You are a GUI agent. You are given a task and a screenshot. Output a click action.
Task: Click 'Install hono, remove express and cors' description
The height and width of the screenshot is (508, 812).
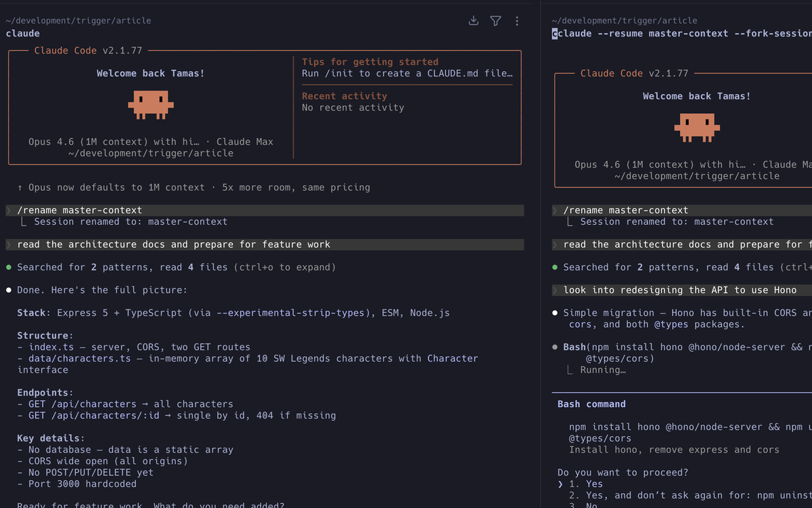coord(674,450)
